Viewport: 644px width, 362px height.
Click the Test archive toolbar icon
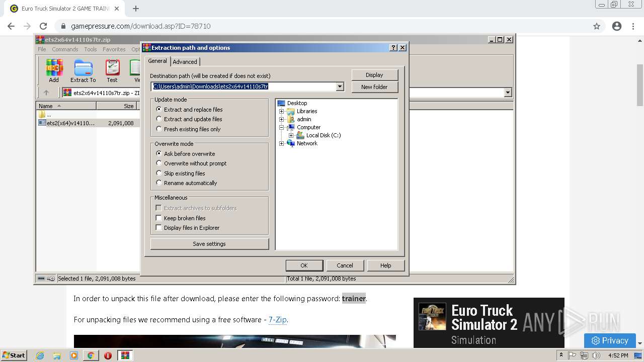(x=112, y=71)
